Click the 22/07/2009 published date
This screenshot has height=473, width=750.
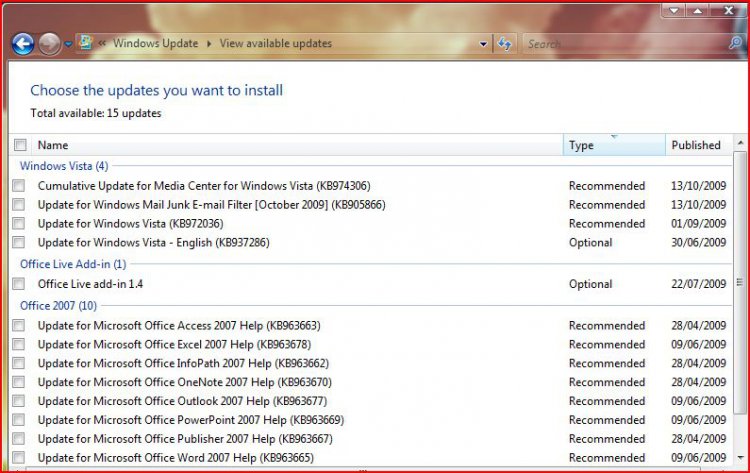coord(698,284)
